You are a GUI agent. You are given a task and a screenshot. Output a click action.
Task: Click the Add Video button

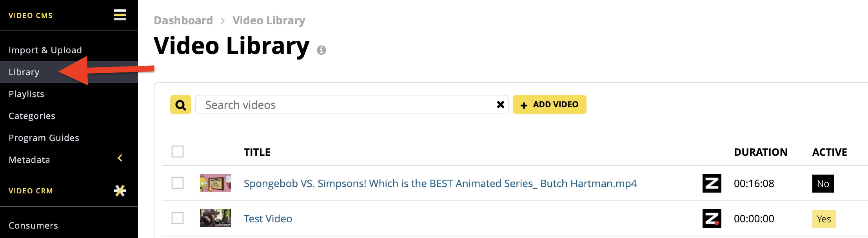click(x=550, y=105)
